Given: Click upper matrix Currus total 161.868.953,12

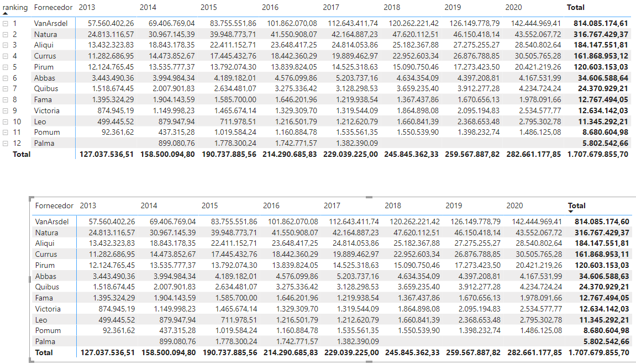Looking at the screenshot, I should (601, 56).
